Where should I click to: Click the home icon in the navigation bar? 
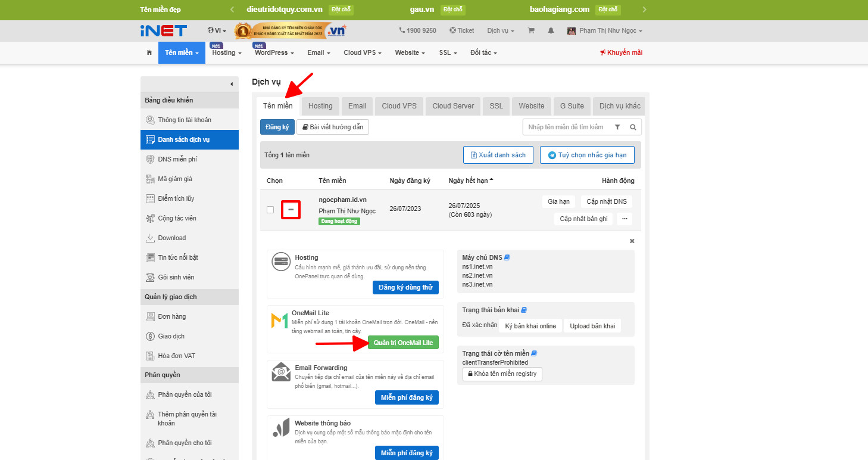(x=148, y=52)
